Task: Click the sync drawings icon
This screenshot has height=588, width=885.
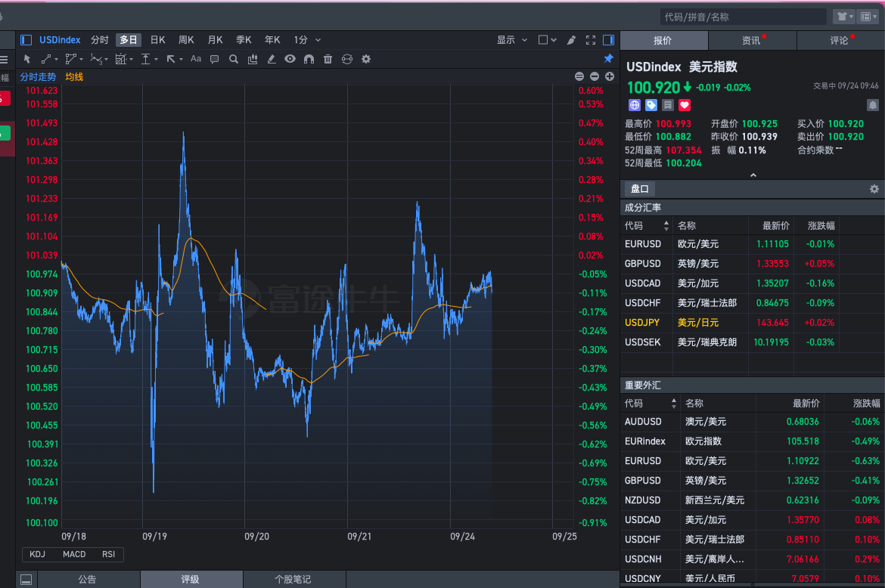Action: tap(347, 59)
